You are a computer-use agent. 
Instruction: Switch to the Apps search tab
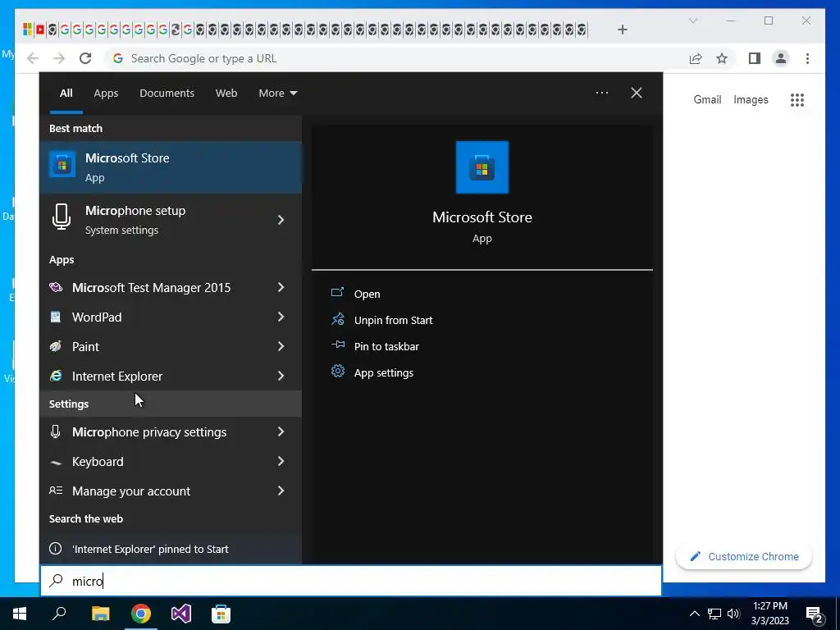(106, 94)
